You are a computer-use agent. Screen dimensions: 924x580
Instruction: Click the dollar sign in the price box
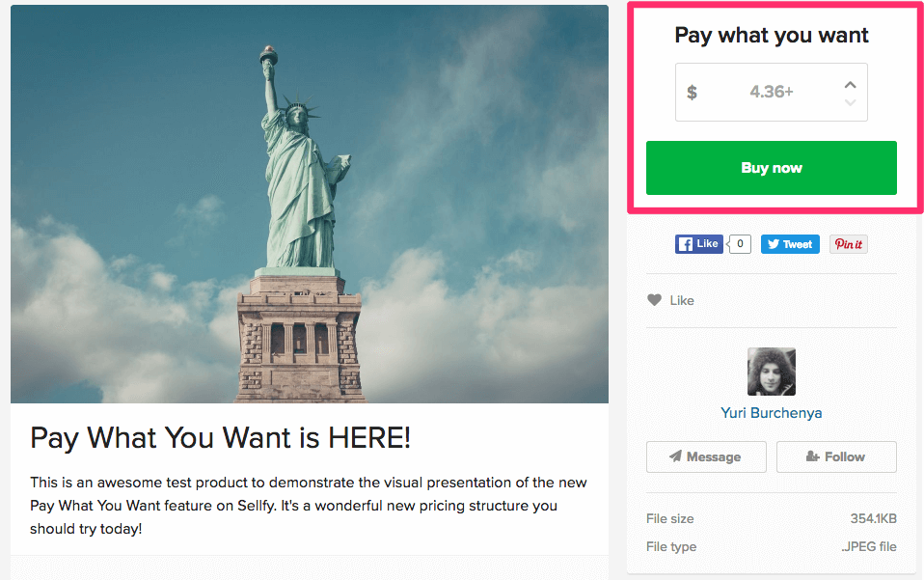tap(692, 93)
